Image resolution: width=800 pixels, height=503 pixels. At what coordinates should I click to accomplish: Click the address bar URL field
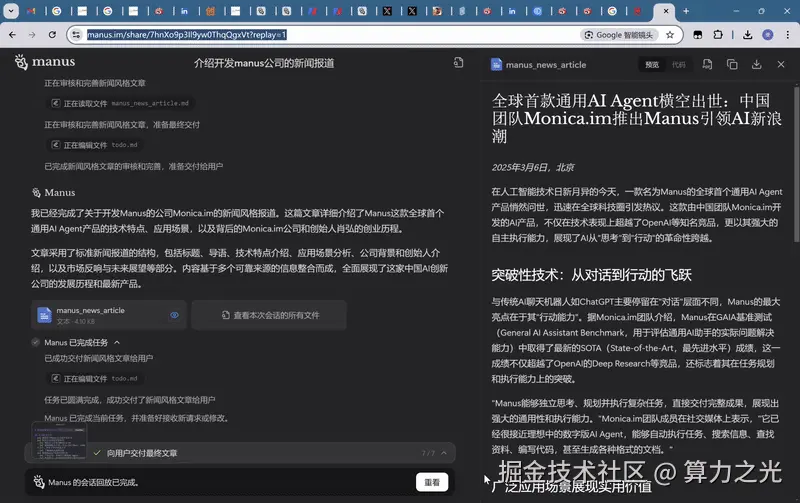pos(187,35)
